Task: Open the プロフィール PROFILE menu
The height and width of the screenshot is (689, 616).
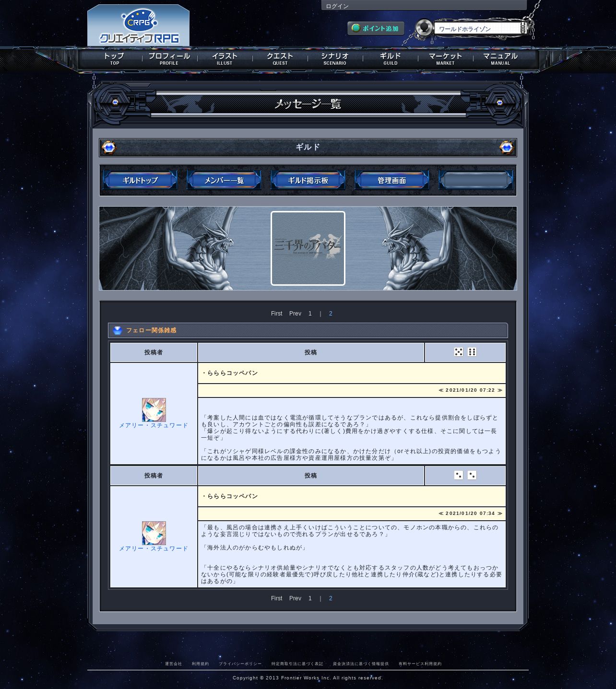Action: pos(169,59)
